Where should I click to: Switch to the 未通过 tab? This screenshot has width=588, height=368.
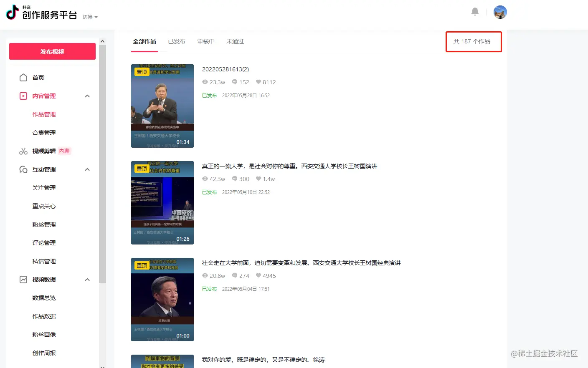coord(235,41)
